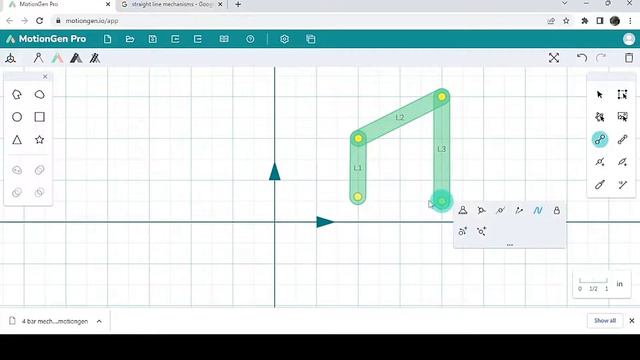
Task: Bookmark this page with the star
Action: [x=566, y=20]
